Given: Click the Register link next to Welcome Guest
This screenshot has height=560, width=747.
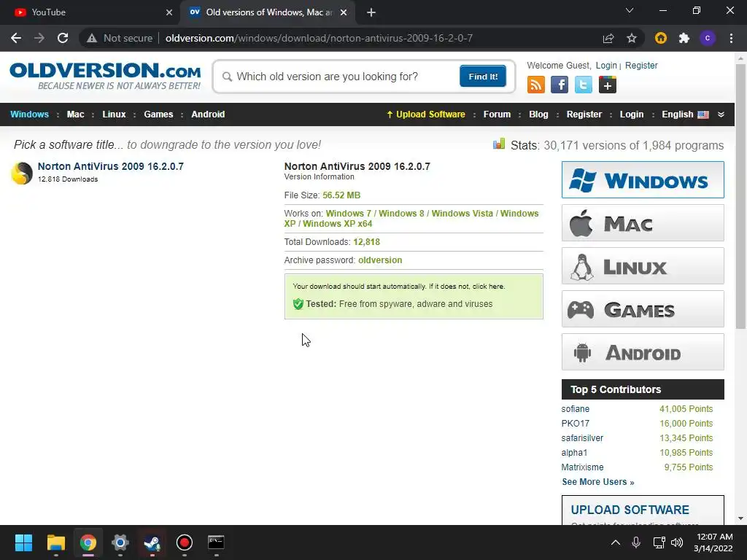Looking at the screenshot, I should click(x=641, y=65).
